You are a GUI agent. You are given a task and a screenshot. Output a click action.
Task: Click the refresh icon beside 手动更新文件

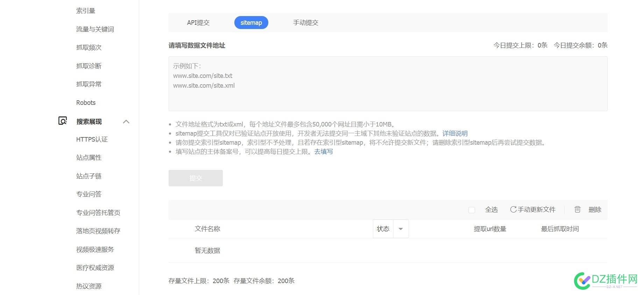click(513, 209)
